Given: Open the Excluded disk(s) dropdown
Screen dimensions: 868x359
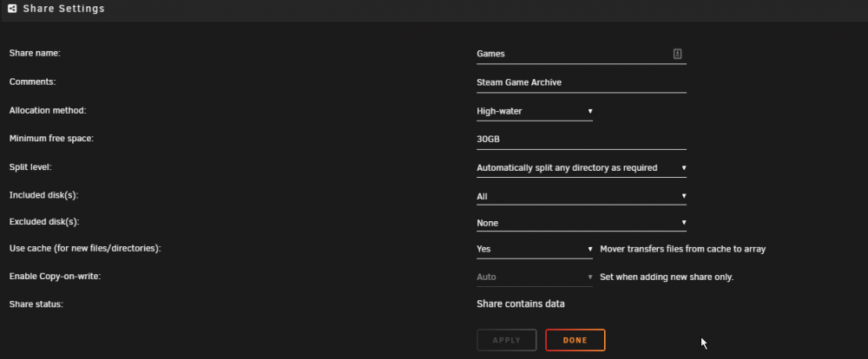Looking at the screenshot, I should tap(582, 223).
